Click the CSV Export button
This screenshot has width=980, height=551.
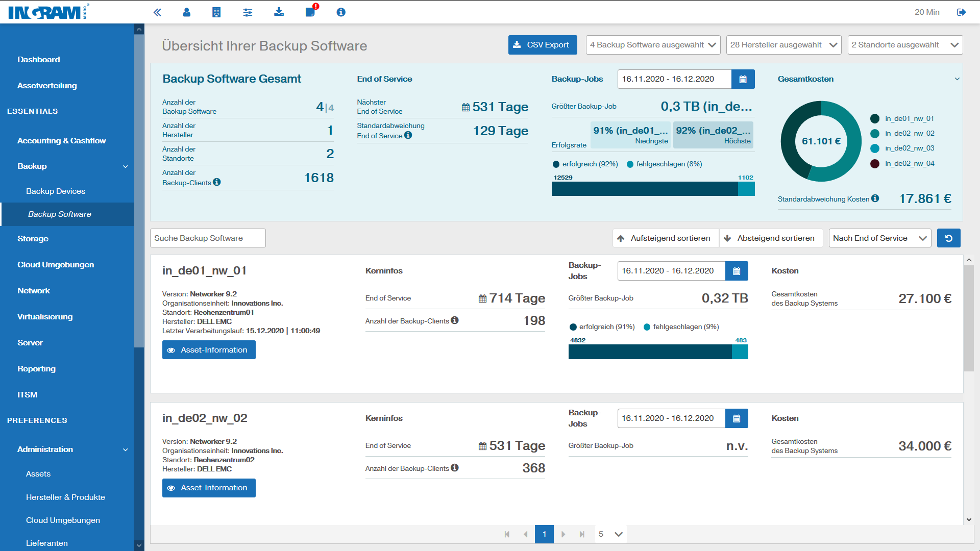(x=543, y=45)
